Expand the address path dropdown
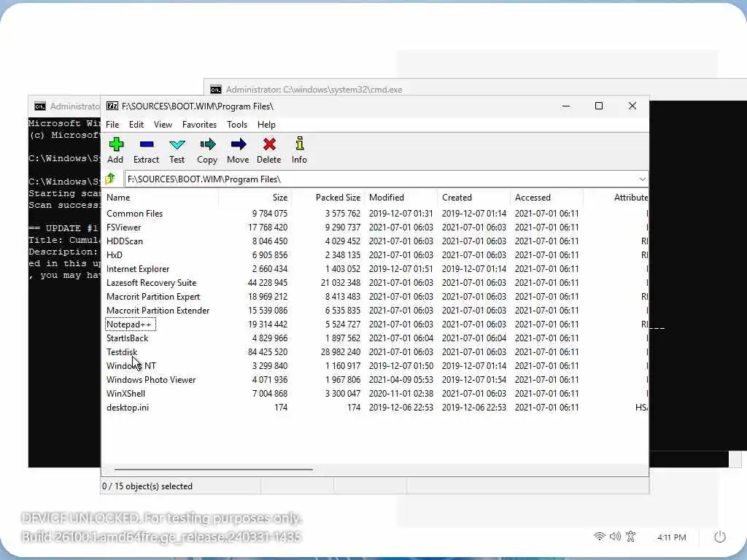The image size is (747, 560). pos(642,179)
